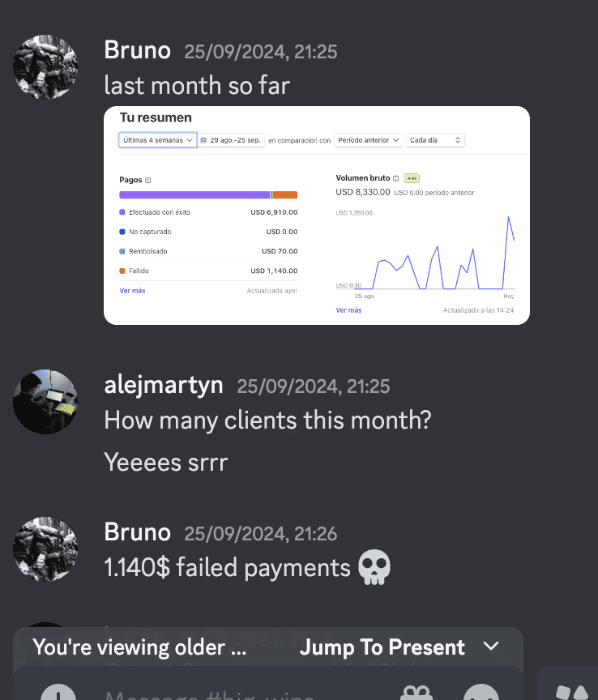Image resolution: width=598 pixels, height=700 pixels.
Task: Select the timestamp 25/09/2024, 21:26
Action: pyautogui.click(x=261, y=533)
